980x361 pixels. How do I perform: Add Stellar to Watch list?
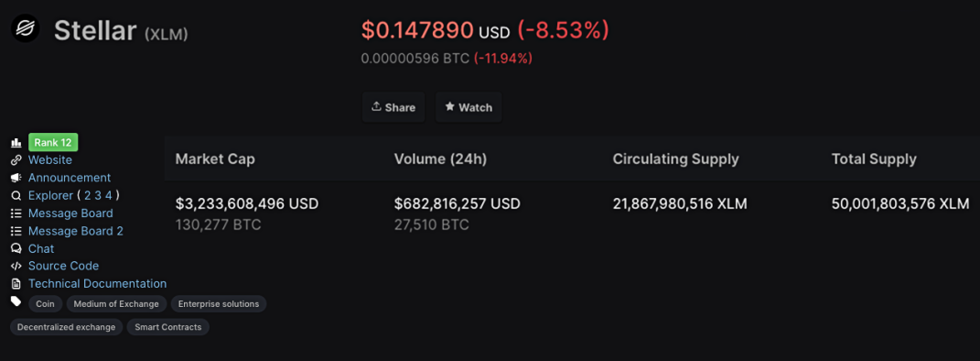(x=468, y=107)
